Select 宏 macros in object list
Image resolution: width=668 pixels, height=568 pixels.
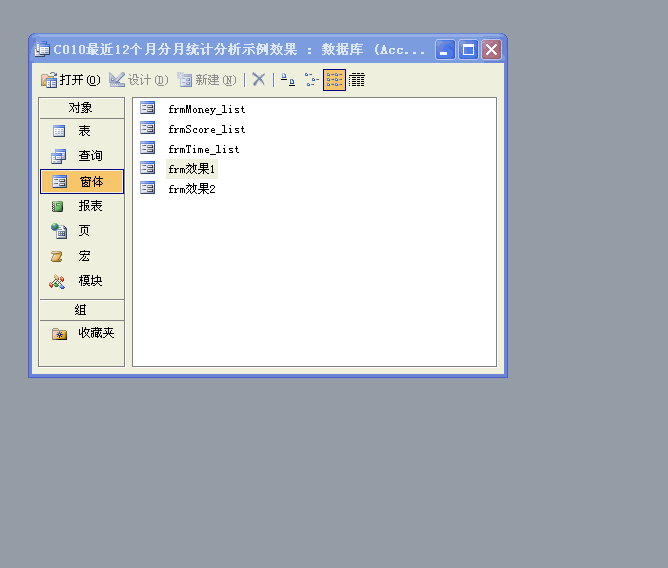[x=81, y=256]
